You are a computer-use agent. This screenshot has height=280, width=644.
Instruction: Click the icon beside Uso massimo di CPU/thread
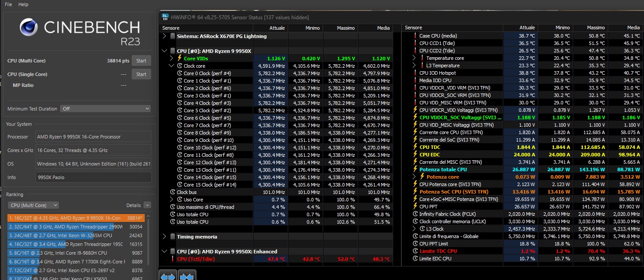coord(173,207)
